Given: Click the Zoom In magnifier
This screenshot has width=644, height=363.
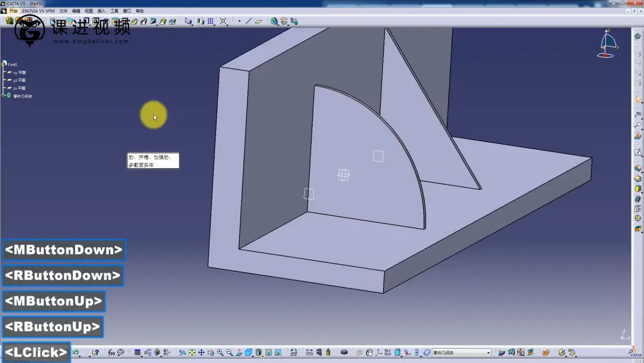Looking at the screenshot, I should (x=220, y=353).
